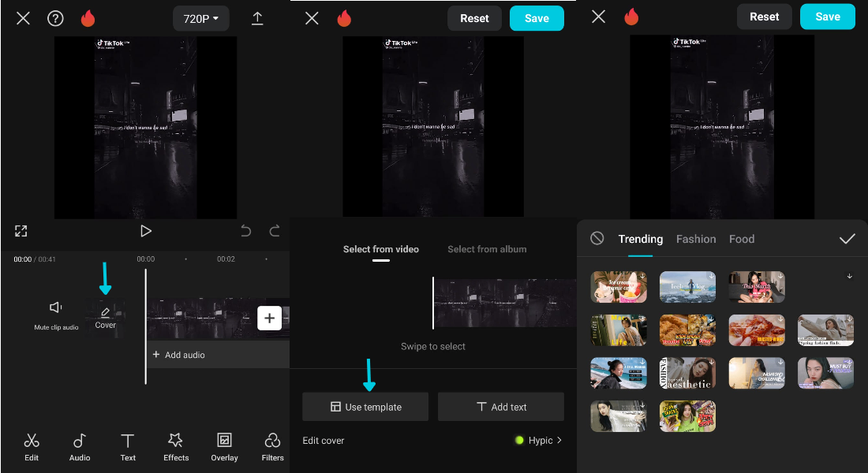Choose the Iceland Vlog template
868x473 pixels.
pos(687,287)
